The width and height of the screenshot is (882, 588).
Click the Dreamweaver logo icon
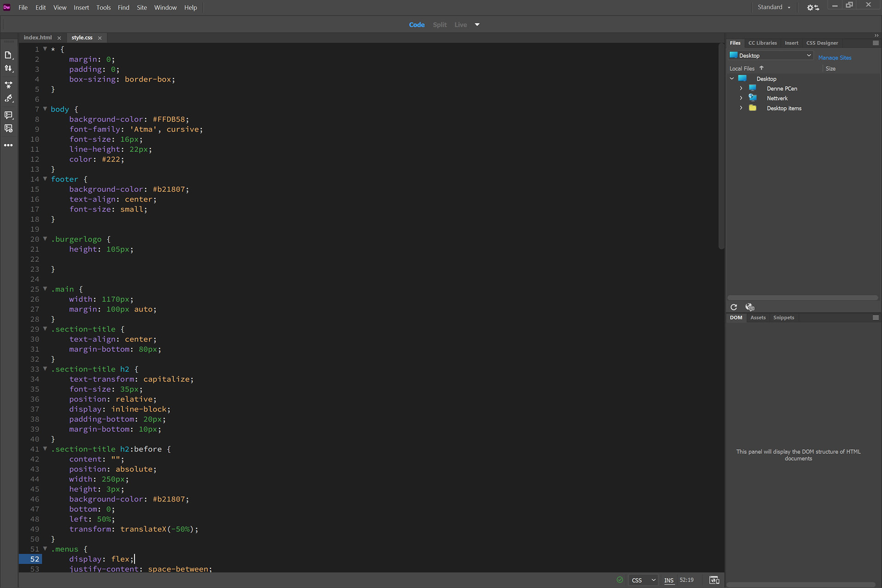(x=6, y=7)
